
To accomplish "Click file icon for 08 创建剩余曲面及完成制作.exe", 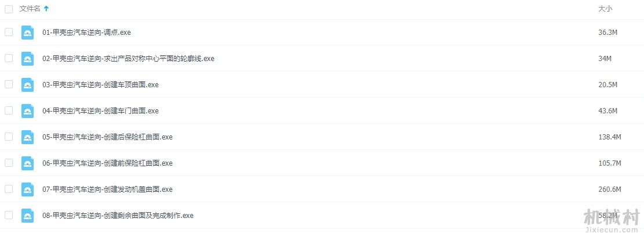I will (27, 215).
